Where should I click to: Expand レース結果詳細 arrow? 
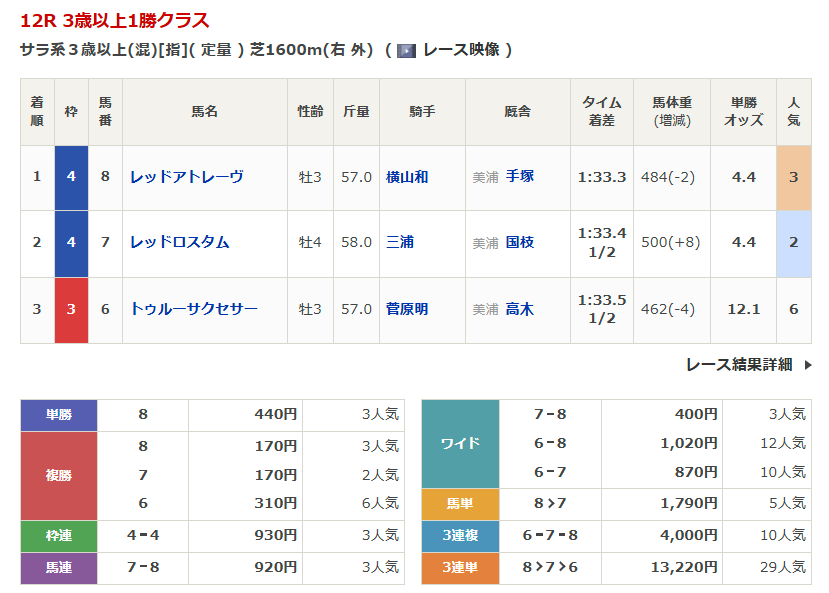(807, 365)
